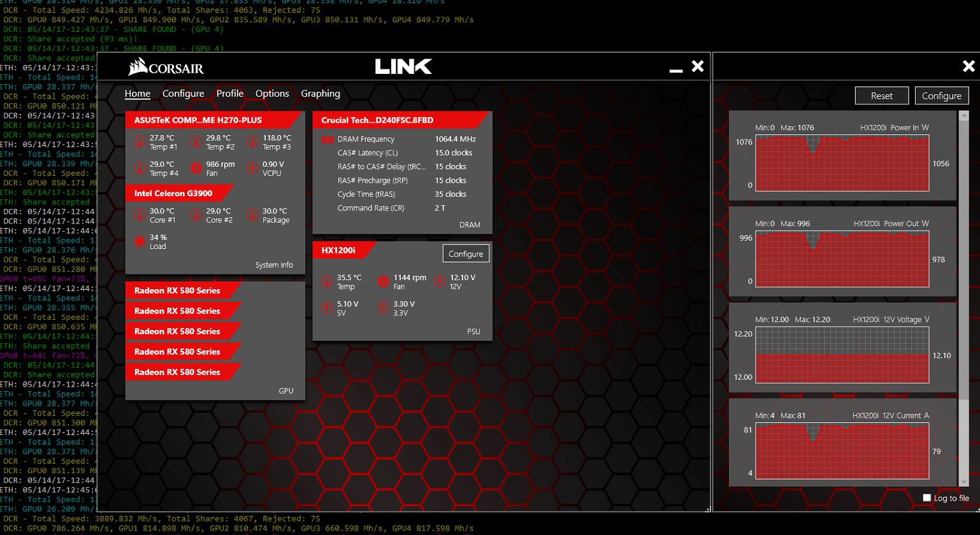The height and width of the screenshot is (535, 980).
Task: Click the 'Max: 1076' label on Power In graph
Action: click(x=797, y=127)
